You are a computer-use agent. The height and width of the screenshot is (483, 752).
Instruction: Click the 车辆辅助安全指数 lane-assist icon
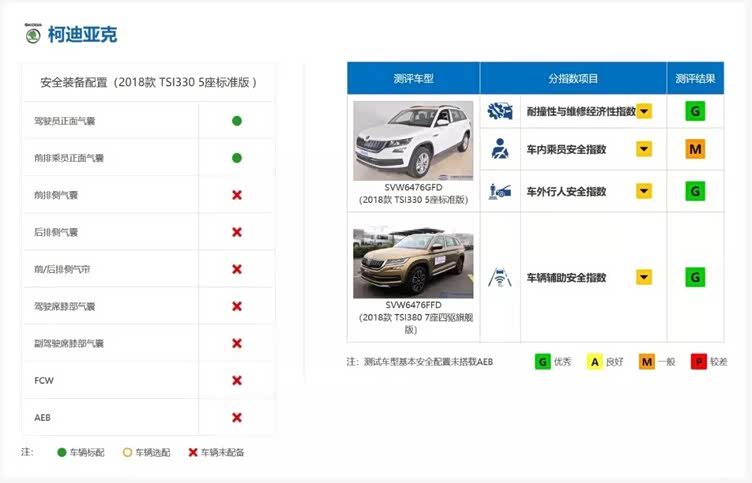[500, 277]
